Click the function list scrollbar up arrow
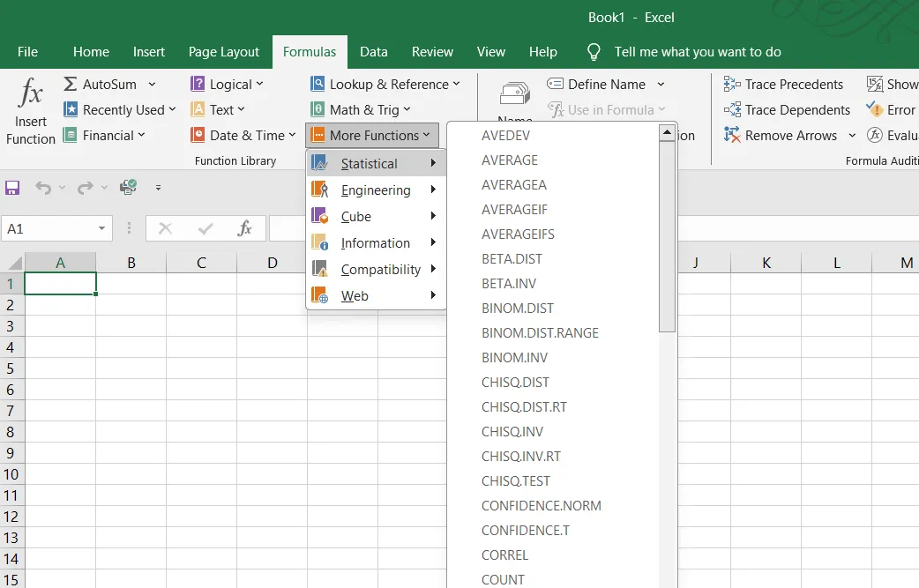This screenshot has width=919, height=588. pos(667,131)
